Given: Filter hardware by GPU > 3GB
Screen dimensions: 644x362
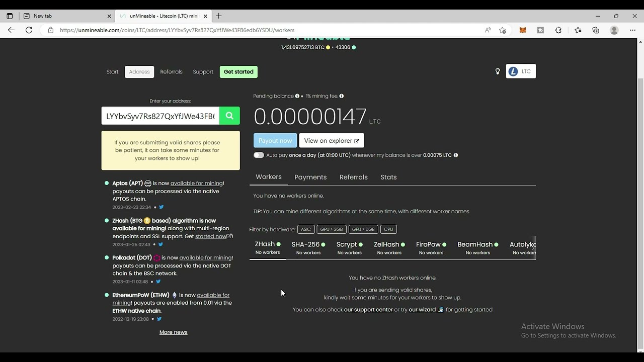Looking at the screenshot, I should coord(332,229).
